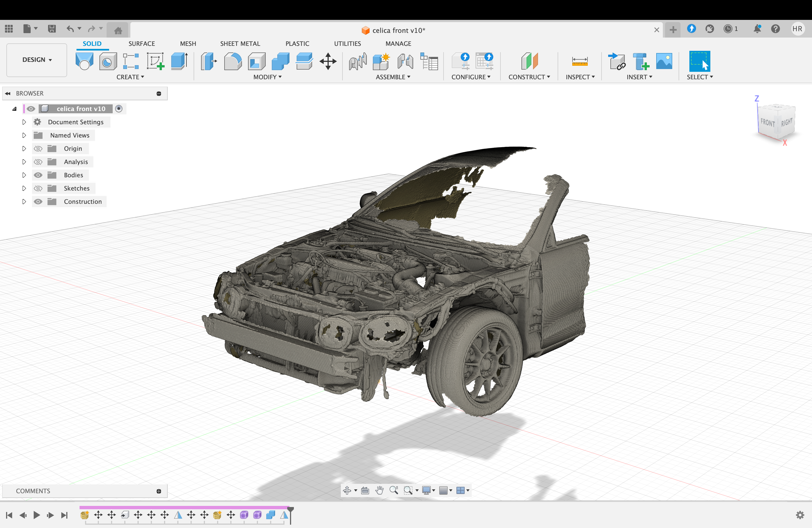This screenshot has width=812, height=528.
Task: Select the Pan hand tool
Action: click(x=379, y=490)
